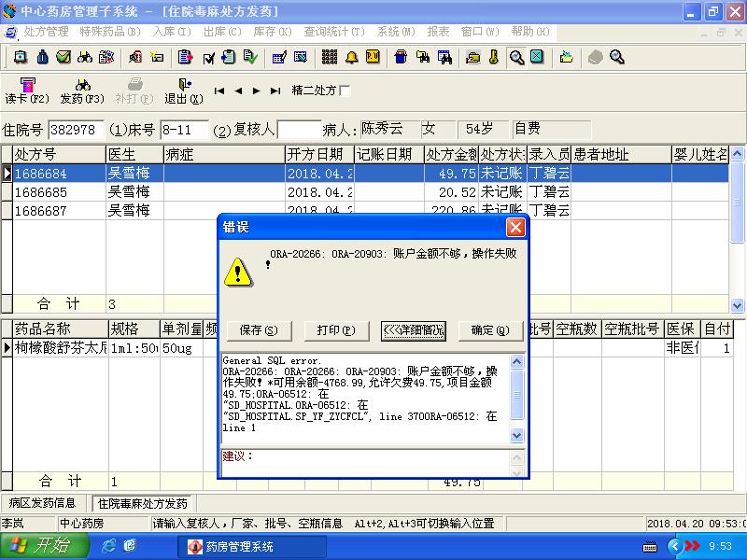Click the taskbar keyboard tray icon
This screenshot has width=747, height=560.
coord(649,547)
